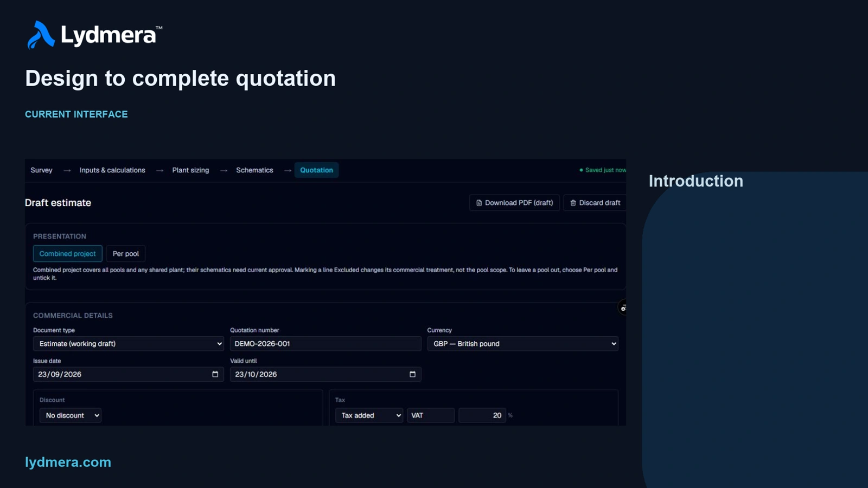Click Download PDF (draft) button

pos(514,203)
